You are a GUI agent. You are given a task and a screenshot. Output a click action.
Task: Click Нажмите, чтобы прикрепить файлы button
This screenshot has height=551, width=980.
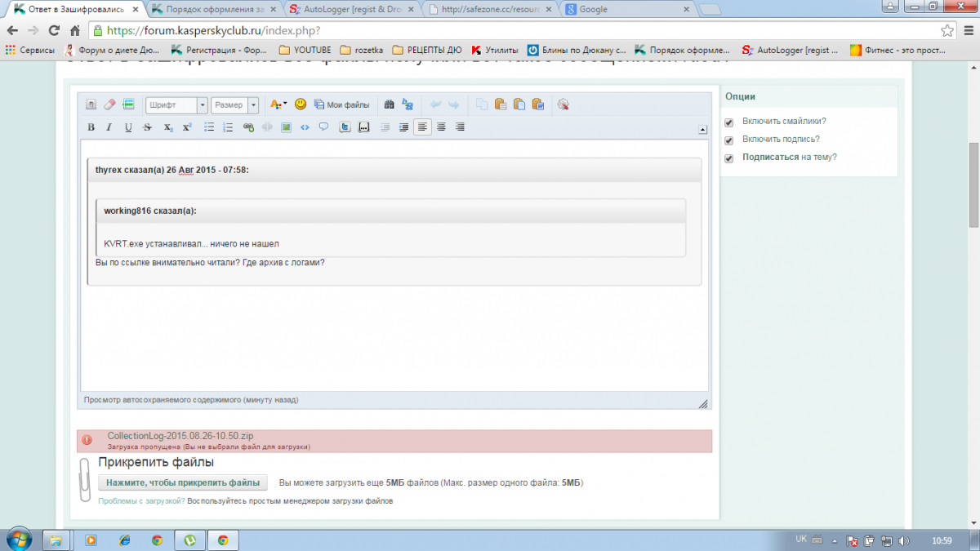coord(183,482)
